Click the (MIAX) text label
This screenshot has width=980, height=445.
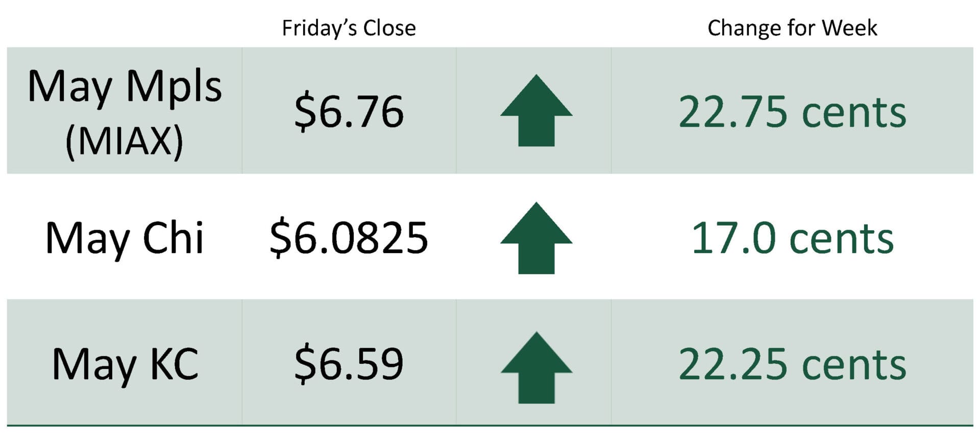click(x=125, y=141)
